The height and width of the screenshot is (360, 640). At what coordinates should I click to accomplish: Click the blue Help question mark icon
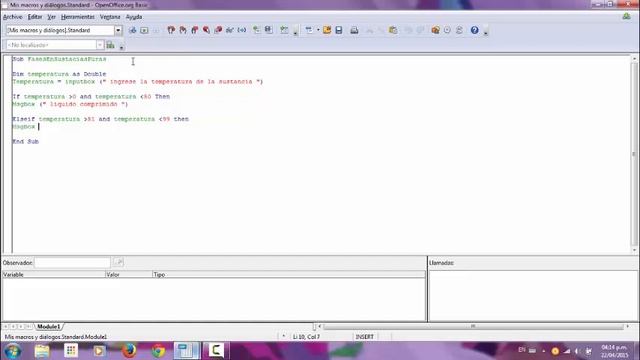pos(474,30)
